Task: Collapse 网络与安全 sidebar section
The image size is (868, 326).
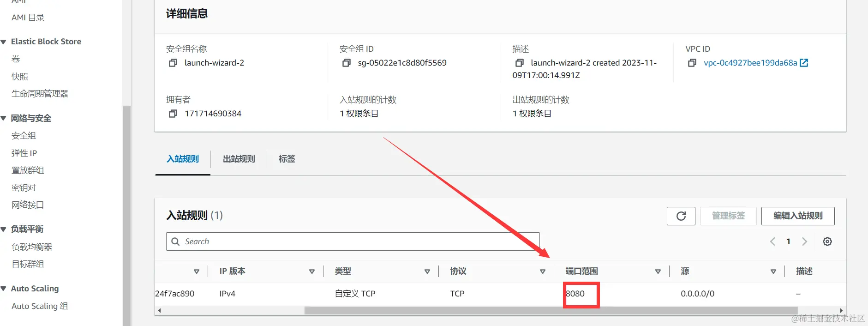Action: [x=4, y=119]
